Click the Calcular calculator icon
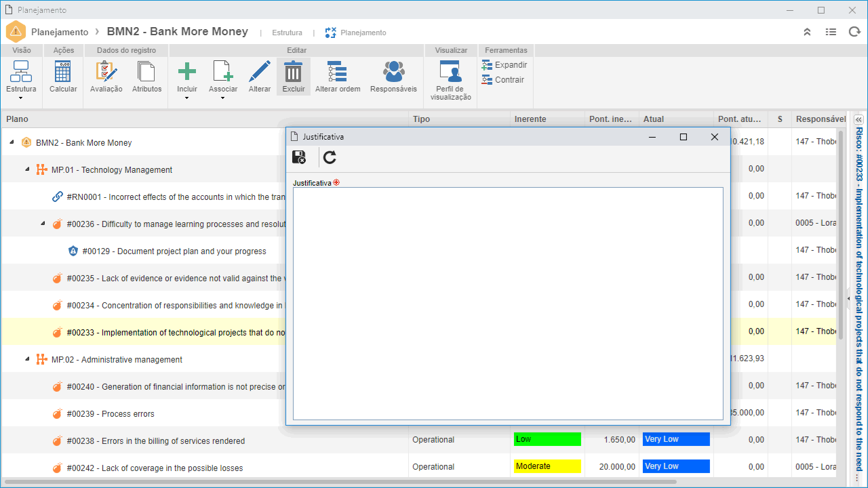This screenshot has width=868, height=488. coord(63,72)
